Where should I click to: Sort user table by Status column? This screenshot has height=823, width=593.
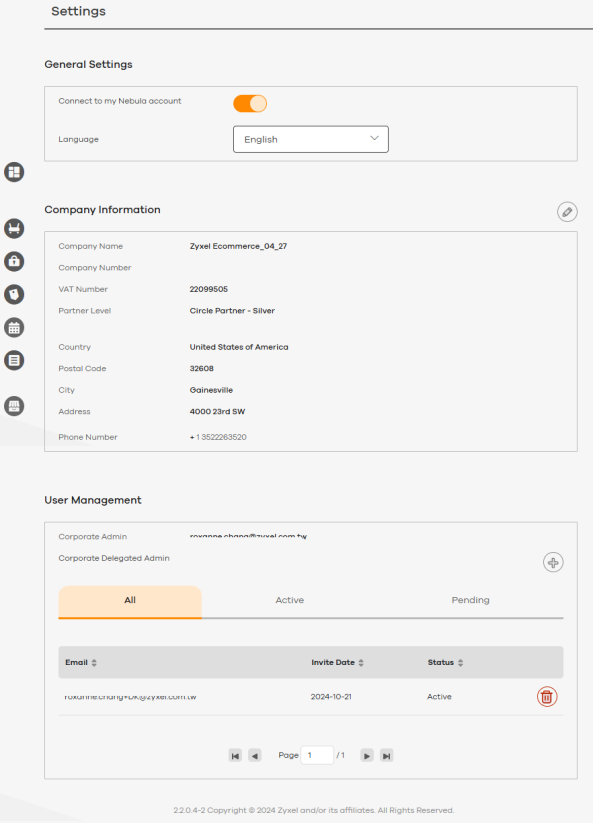(460, 663)
